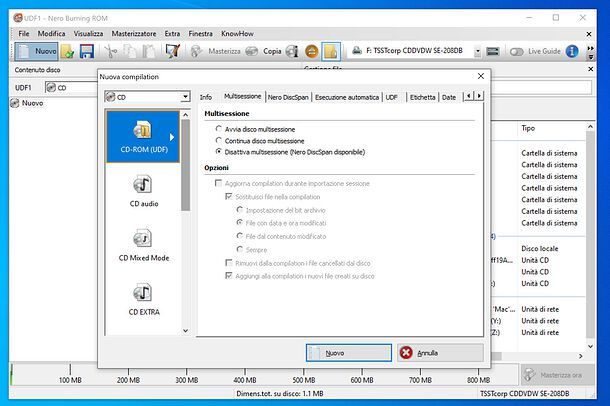
Task: Click the Tipo column header
Action: click(x=528, y=128)
